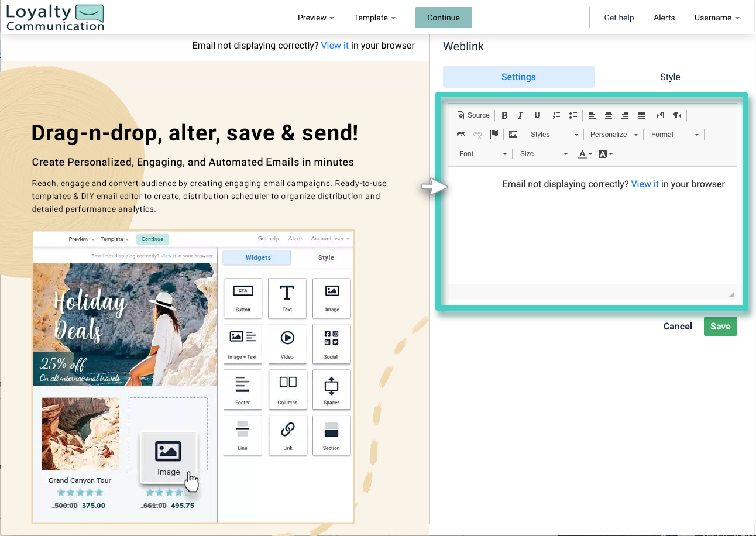Open the Template menu

point(374,18)
